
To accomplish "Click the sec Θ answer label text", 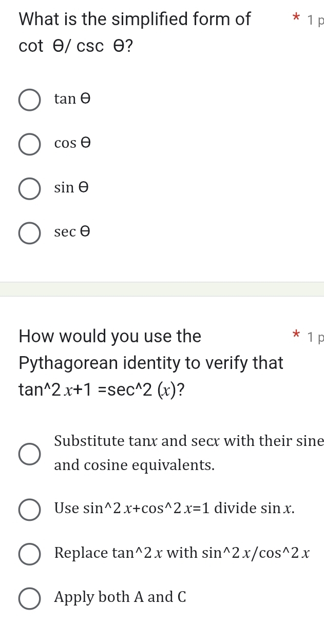I will [72, 232].
